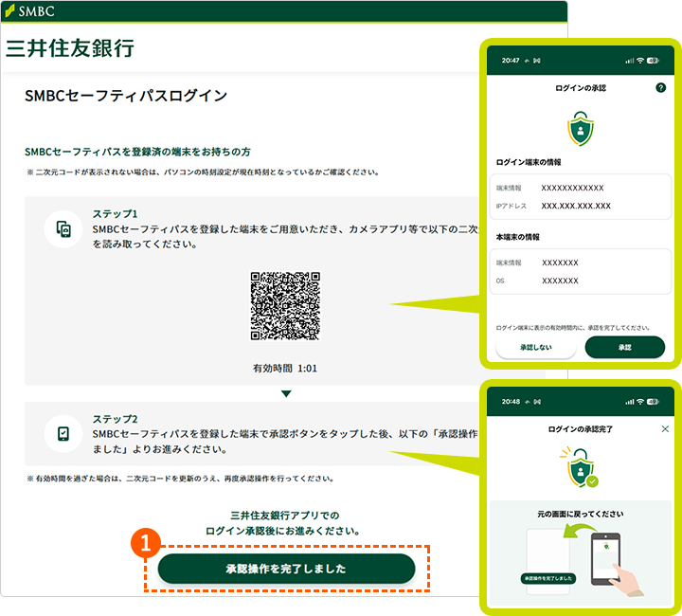
Task: Click the ステップ1 label
Action: pyautogui.click(x=115, y=213)
